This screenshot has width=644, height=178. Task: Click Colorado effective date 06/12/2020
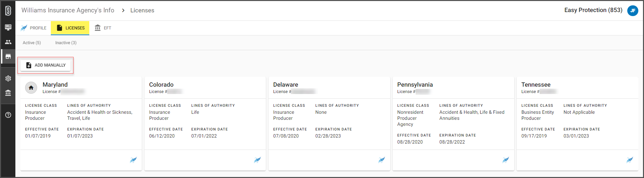[162, 136]
